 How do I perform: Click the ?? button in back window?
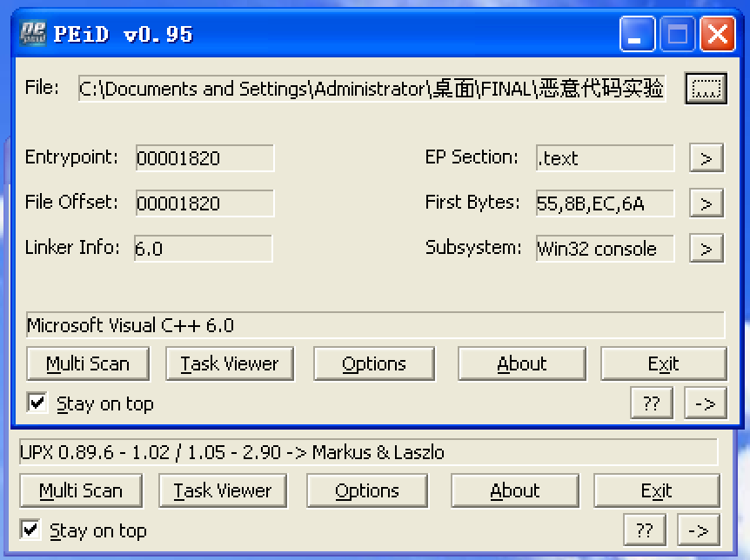click(x=645, y=530)
